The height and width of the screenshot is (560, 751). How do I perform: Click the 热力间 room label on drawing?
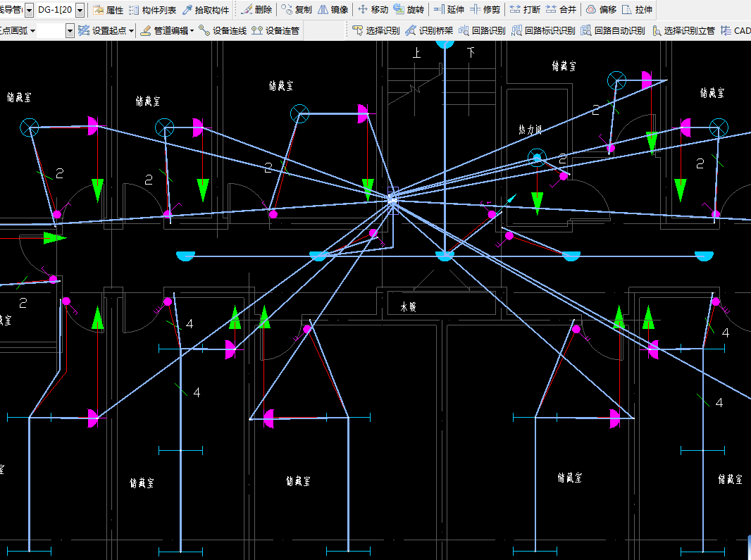[x=530, y=130]
